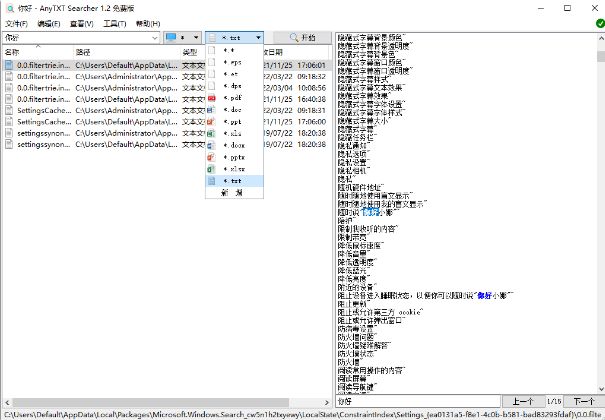
Task: Sort results by the 路径 column header
Action: pyautogui.click(x=127, y=52)
